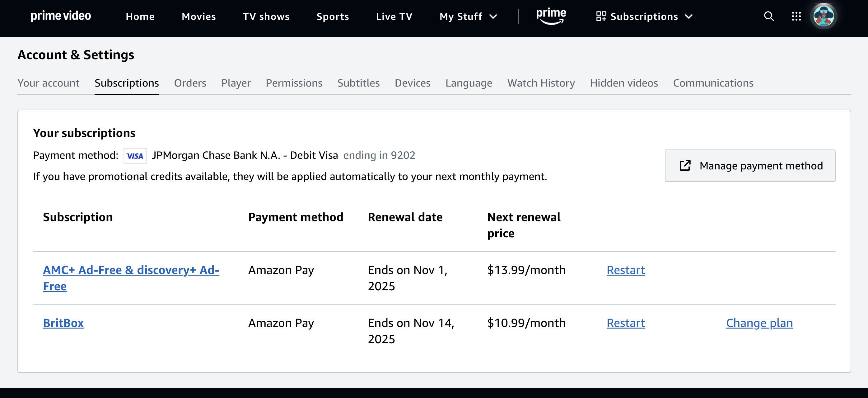The height and width of the screenshot is (398, 868).
Task: Select the Devices tab
Action: click(x=413, y=83)
